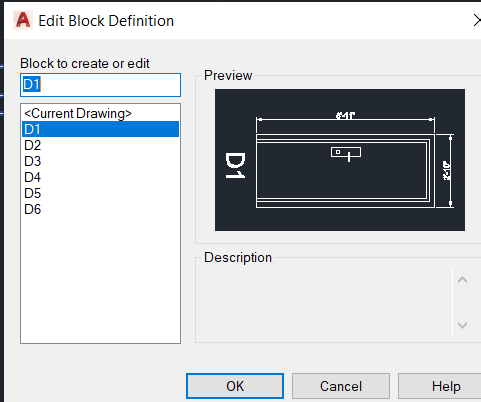The image size is (481, 402).
Task: Click empty space below D6 in list
Action: [100, 280]
